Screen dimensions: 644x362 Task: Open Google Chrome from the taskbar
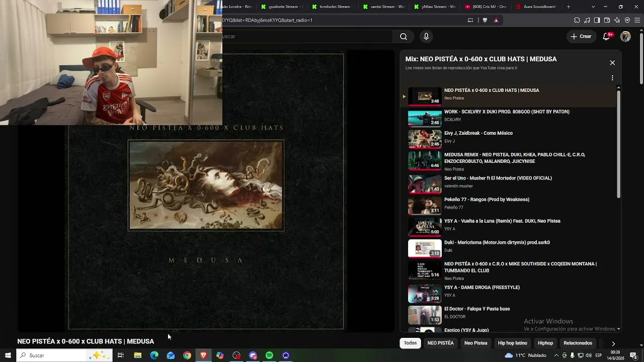click(x=187, y=355)
